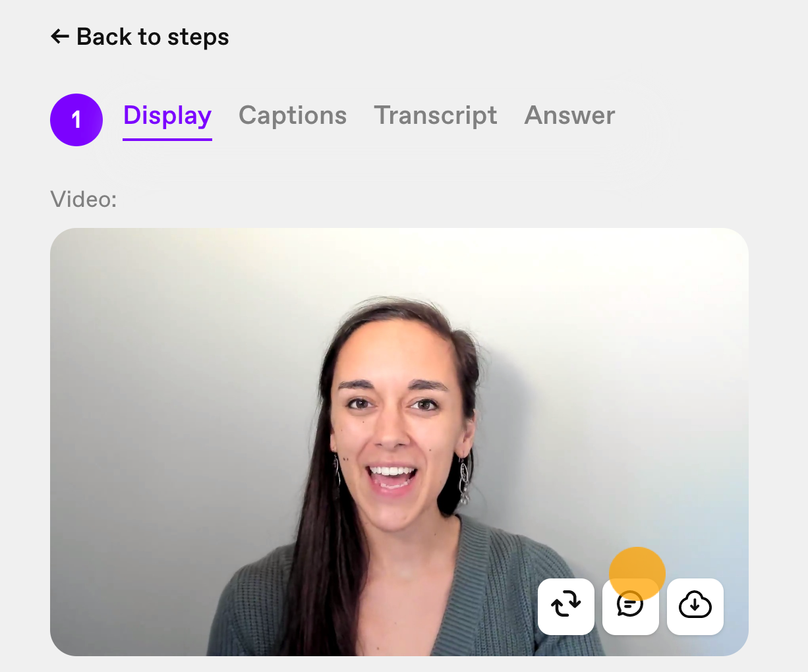
Task: Open the Transcript tab
Action: [436, 116]
